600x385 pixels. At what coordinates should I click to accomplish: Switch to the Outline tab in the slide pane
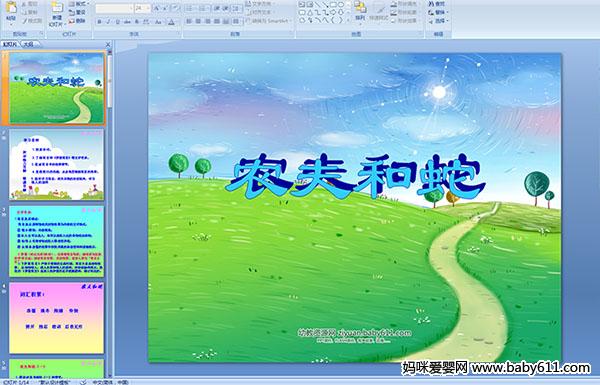[x=28, y=44]
